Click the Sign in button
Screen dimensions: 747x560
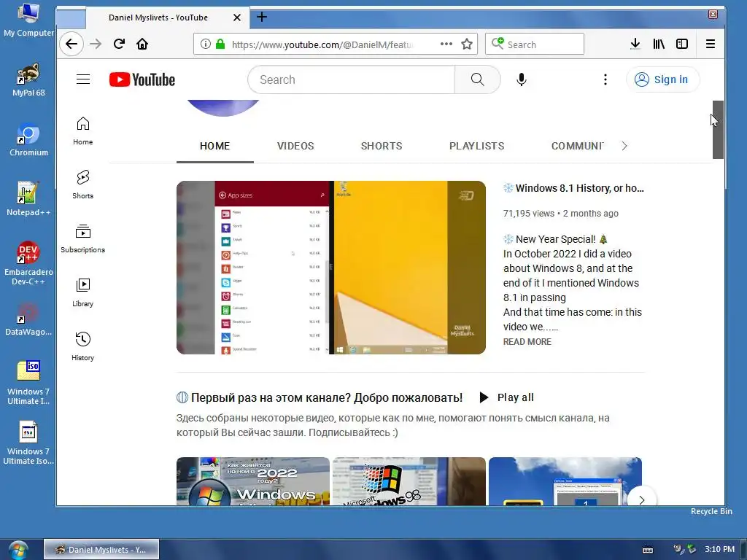pyautogui.click(x=662, y=79)
